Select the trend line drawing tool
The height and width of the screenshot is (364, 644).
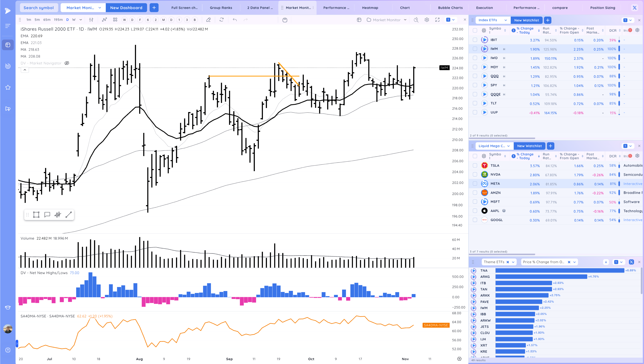[x=69, y=215]
